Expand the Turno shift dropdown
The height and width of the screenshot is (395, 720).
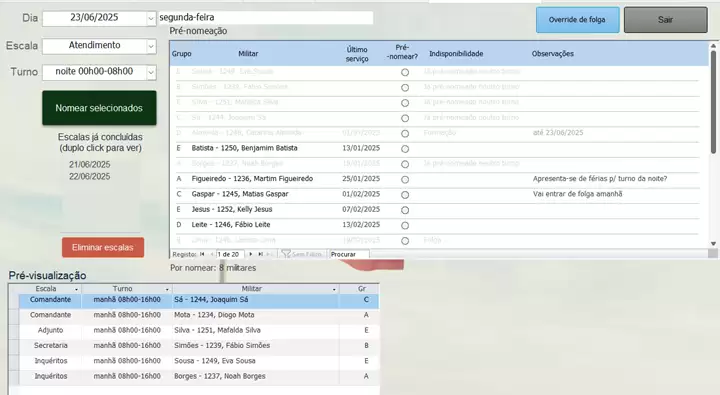(x=151, y=72)
